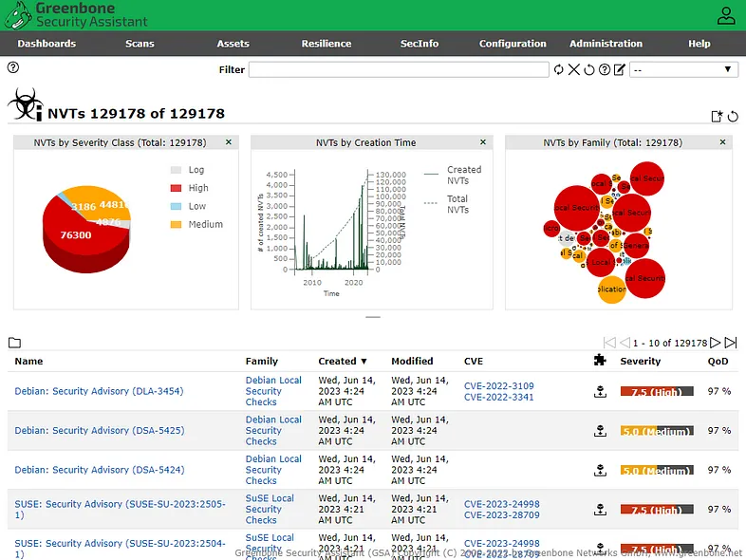Click the Greenbone logo icon
This screenshot has width=746, height=560.
tap(18, 15)
